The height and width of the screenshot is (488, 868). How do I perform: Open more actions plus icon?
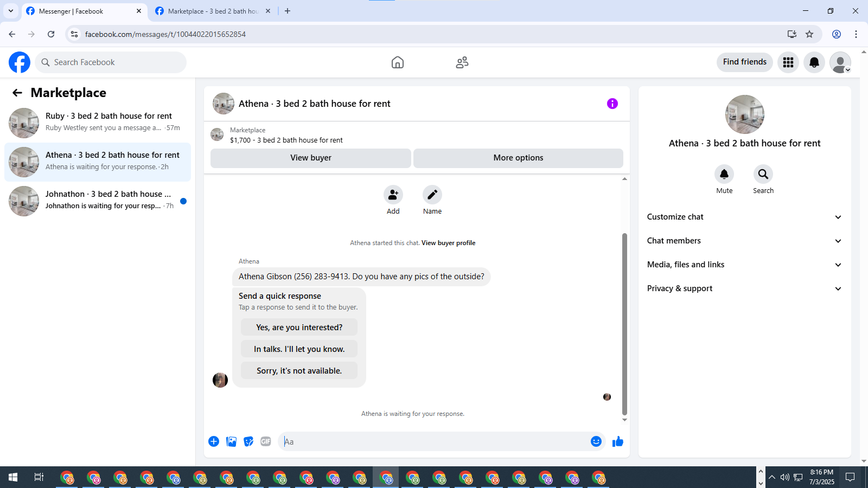(214, 441)
